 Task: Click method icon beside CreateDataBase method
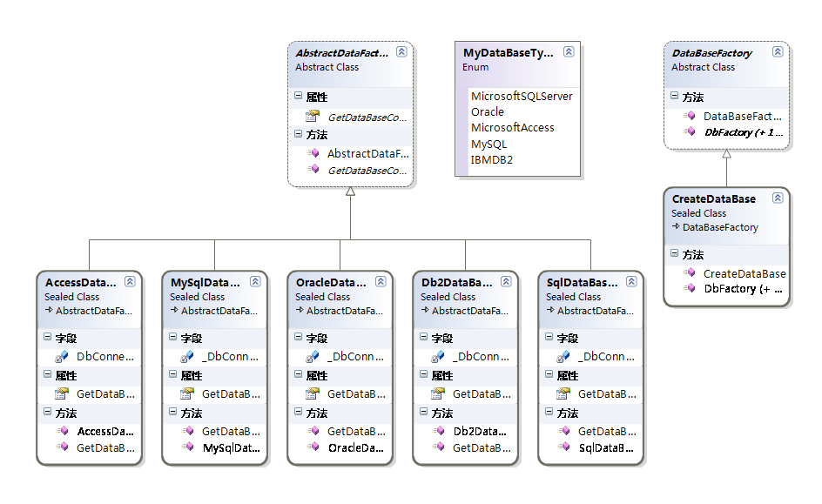coord(690,272)
